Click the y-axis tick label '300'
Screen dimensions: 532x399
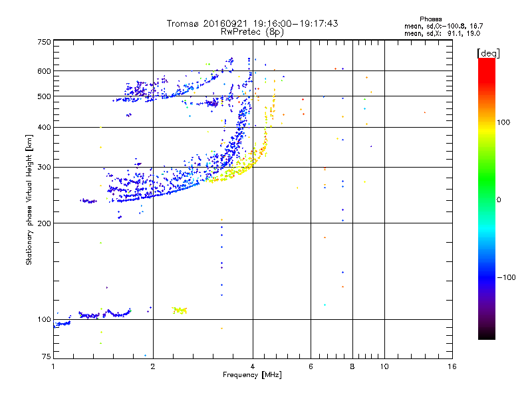pyautogui.click(x=44, y=168)
